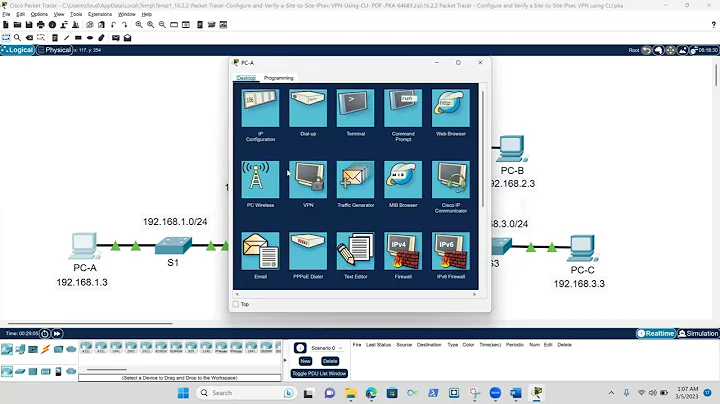This screenshot has width=720, height=404.
Task: Open the Extensions menu
Action: (100, 14)
